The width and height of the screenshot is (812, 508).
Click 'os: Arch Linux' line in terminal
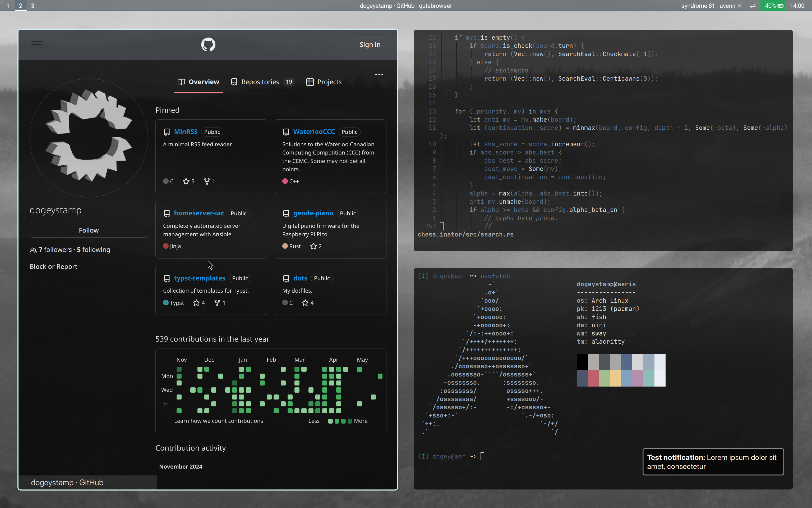tap(602, 301)
